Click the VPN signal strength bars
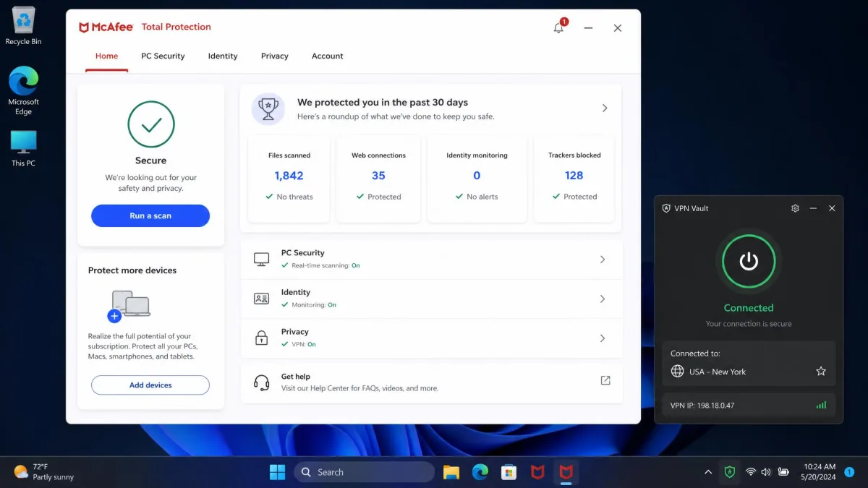Screen dimensions: 868x488 821,405
